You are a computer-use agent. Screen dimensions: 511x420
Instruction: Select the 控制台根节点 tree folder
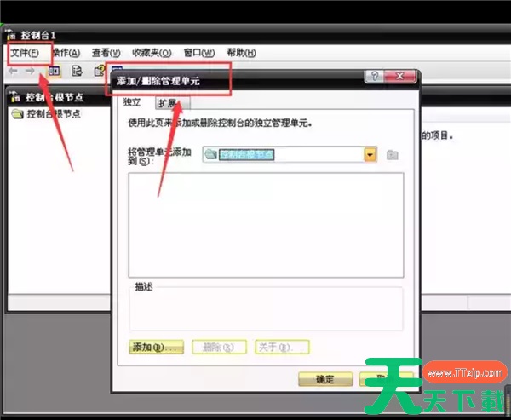pyautogui.click(x=46, y=114)
